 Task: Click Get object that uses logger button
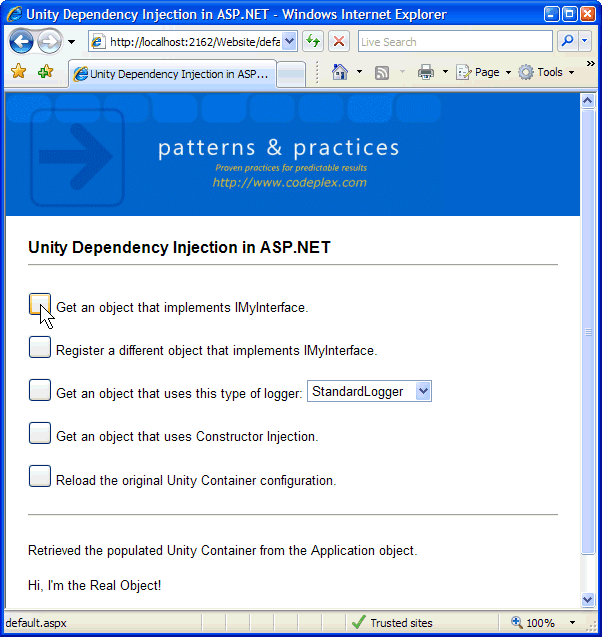[x=40, y=390]
